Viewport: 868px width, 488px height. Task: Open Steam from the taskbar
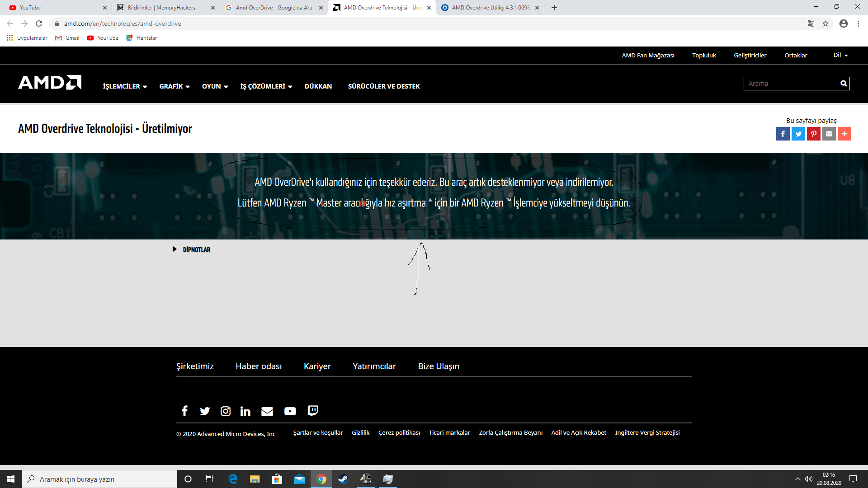[343, 479]
